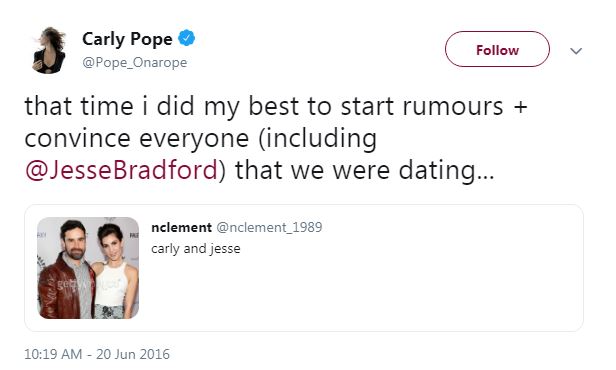Follow Carly Pope with the Follow button

497,49
